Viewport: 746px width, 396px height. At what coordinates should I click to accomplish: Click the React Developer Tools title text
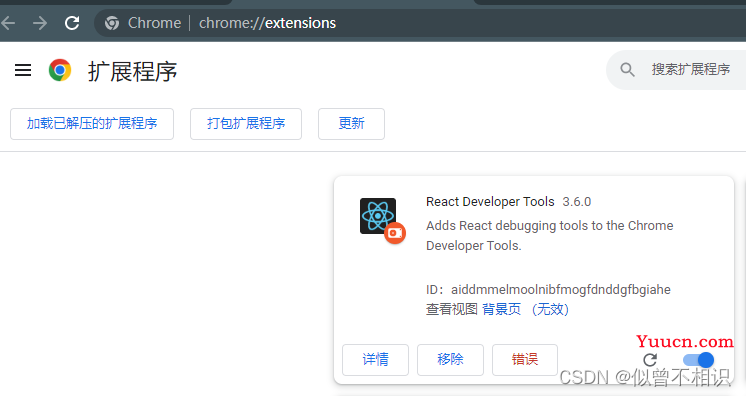pyautogui.click(x=490, y=202)
